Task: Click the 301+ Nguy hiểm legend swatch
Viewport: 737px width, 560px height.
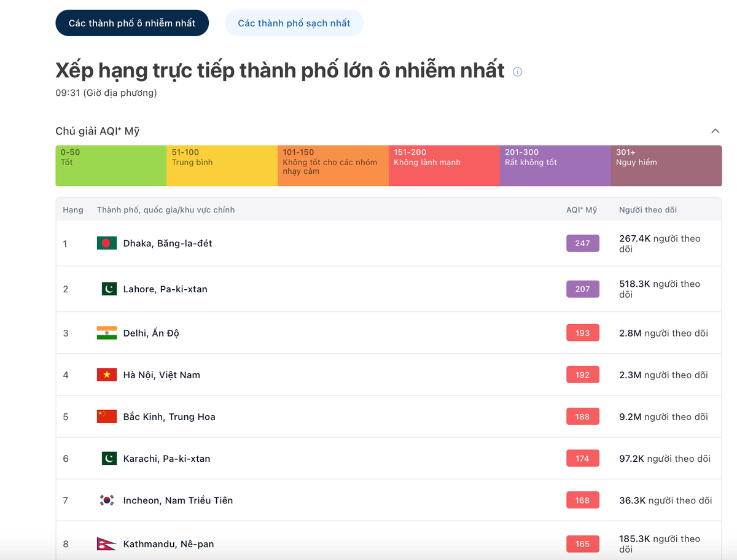Action: click(x=666, y=166)
